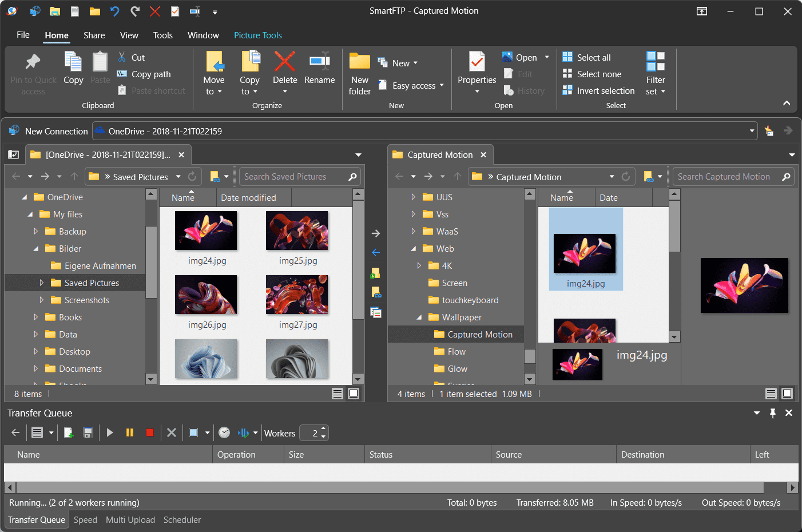Click the Move to button
The height and width of the screenshot is (532, 802).
coord(213,73)
